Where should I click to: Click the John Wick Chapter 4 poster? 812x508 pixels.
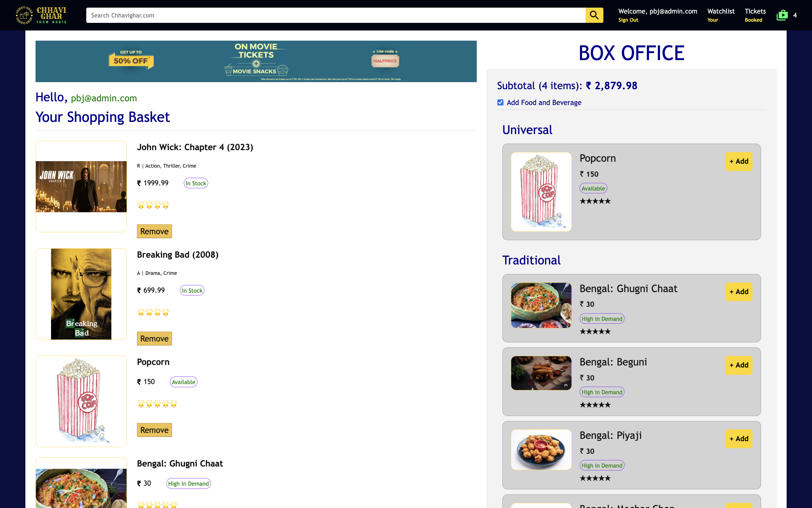pos(81,187)
